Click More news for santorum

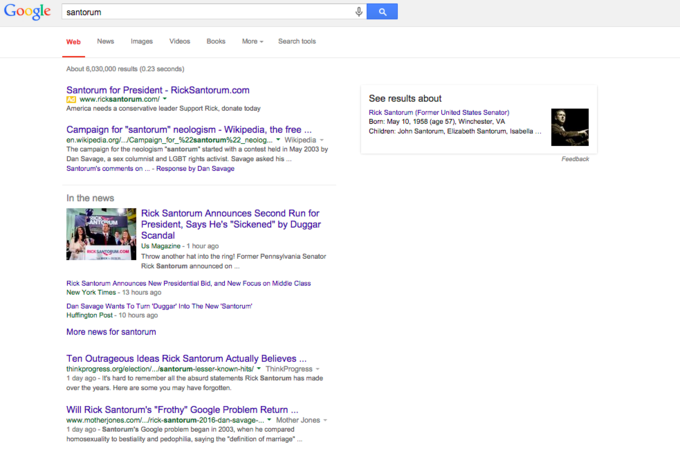click(111, 332)
